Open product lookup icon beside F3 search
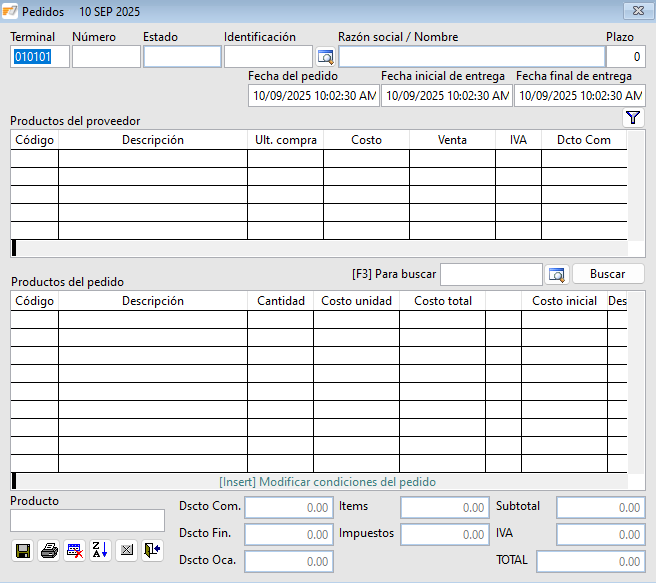The height and width of the screenshot is (583, 656). click(x=557, y=274)
